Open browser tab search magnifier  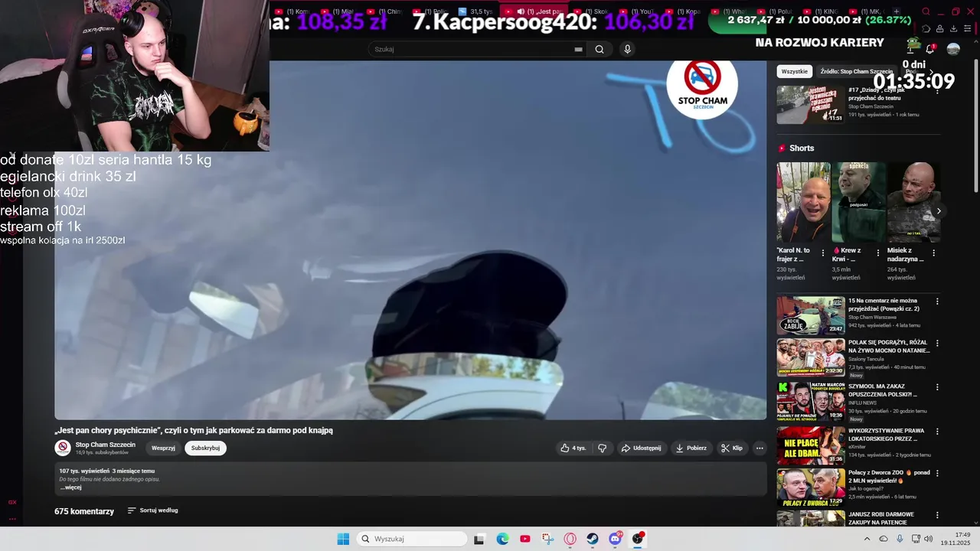[x=926, y=11]
